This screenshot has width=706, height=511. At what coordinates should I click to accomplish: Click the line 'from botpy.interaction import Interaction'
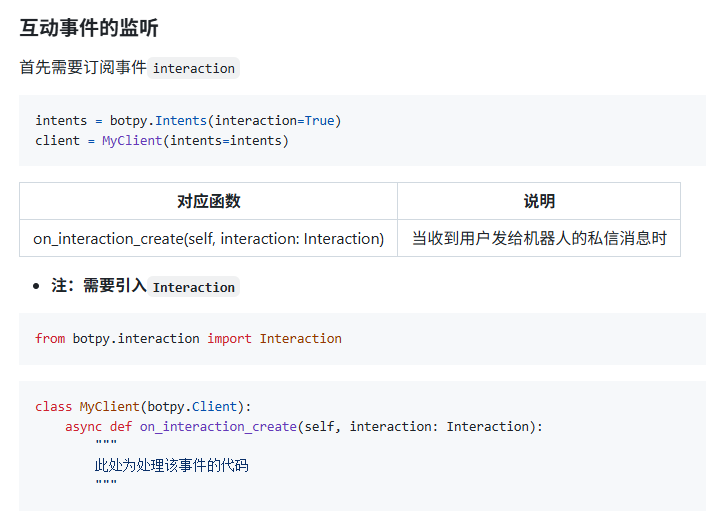[x=188, y=339]
